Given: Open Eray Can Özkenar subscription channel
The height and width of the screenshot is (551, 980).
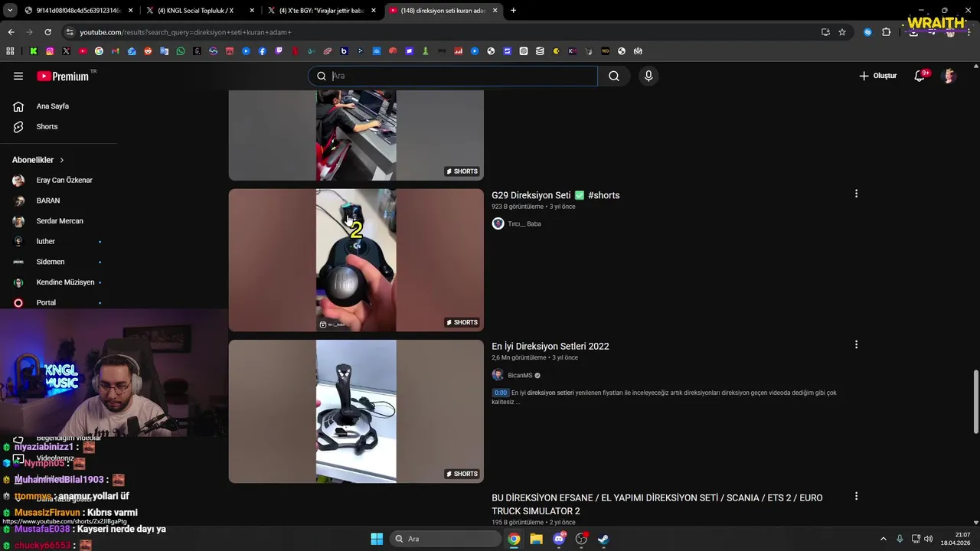Looking at the screenshot, I should (x=64, y=180).
